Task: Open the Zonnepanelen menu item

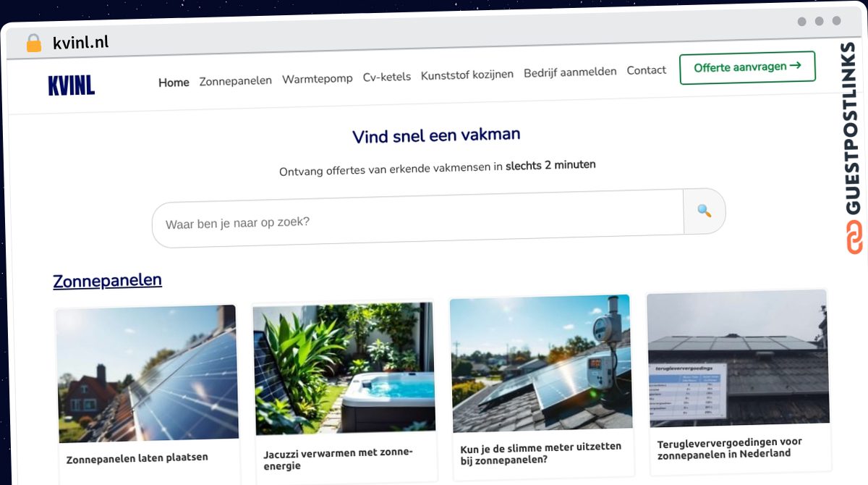Action: coord(236,80)
